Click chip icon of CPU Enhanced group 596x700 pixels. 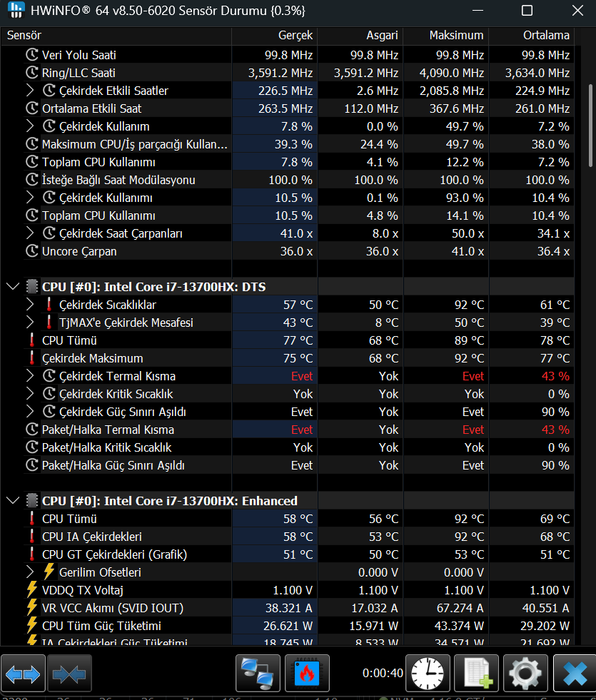tap(31, 501)
